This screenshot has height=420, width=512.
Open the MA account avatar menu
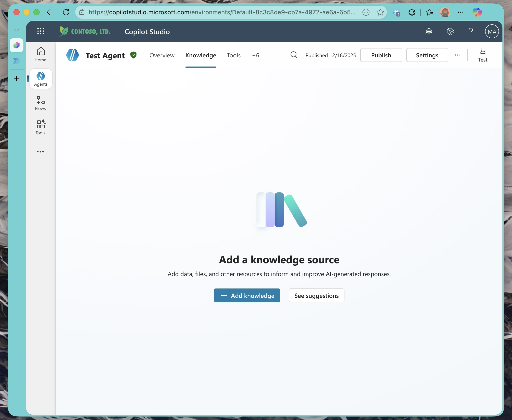491,31
